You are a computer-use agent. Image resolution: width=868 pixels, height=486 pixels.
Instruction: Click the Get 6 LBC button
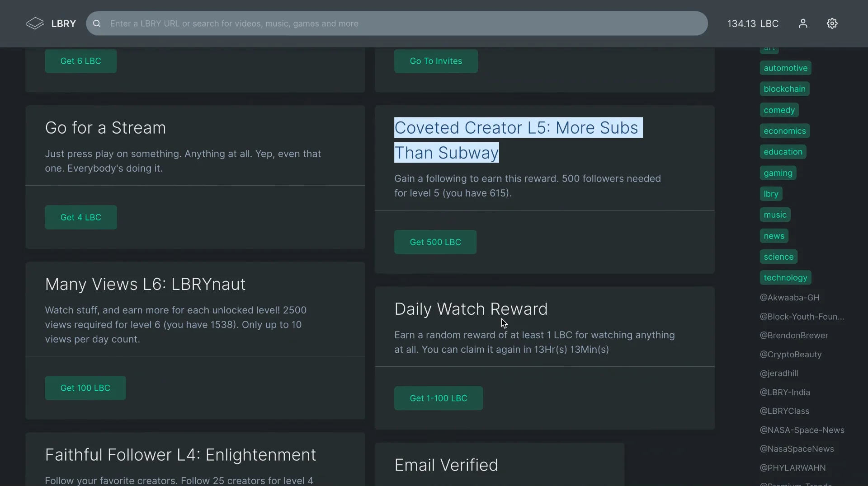point(80,61)
